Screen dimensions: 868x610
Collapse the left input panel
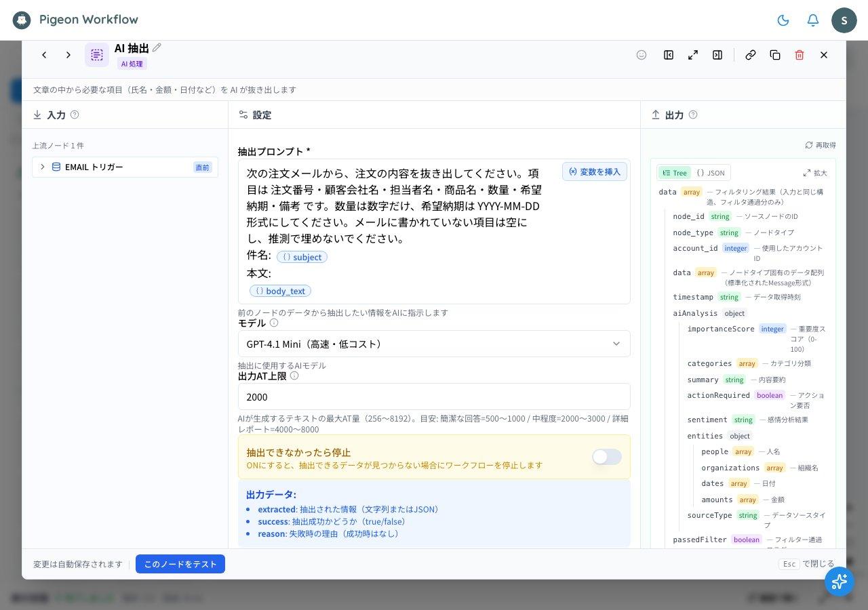coord(669,55)
